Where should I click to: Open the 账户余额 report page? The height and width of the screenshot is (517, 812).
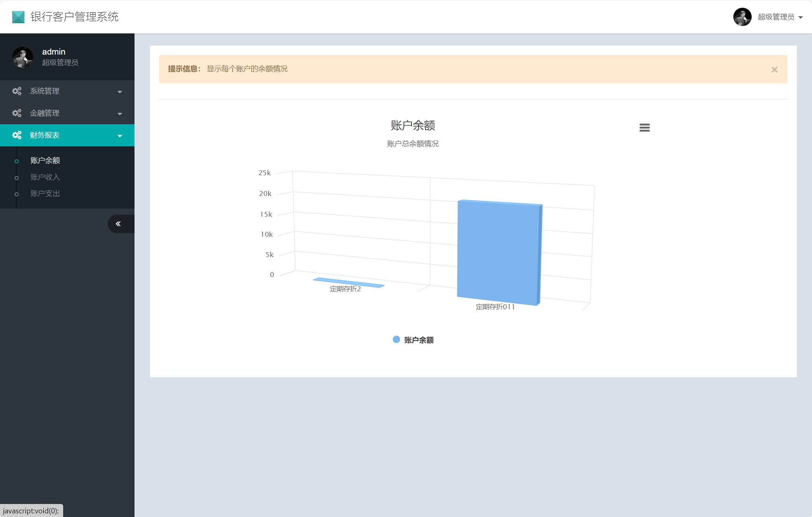click(45, 160)
